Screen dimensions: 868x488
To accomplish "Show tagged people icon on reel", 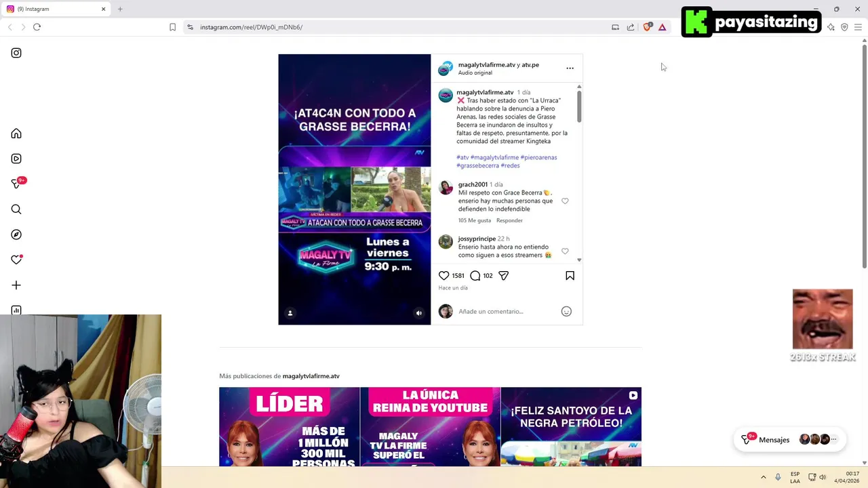I will 290,313.
